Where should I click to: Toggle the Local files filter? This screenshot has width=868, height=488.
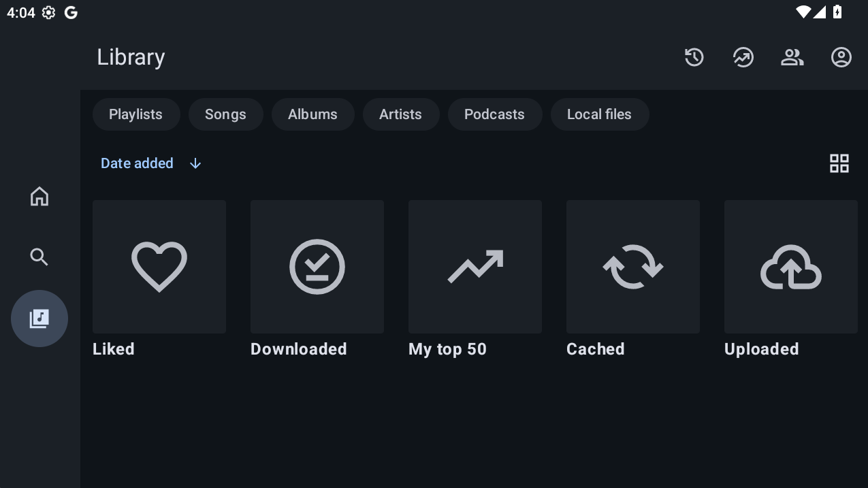pos(600,114)
